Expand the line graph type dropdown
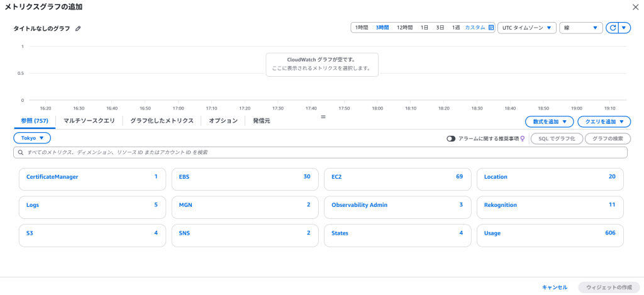 [580, 28]
